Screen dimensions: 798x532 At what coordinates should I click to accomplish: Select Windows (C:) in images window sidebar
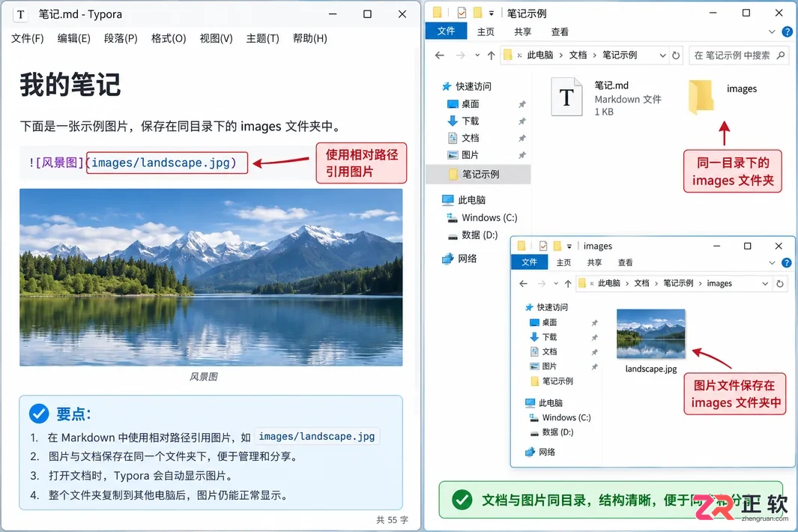(x=560, y=417)
